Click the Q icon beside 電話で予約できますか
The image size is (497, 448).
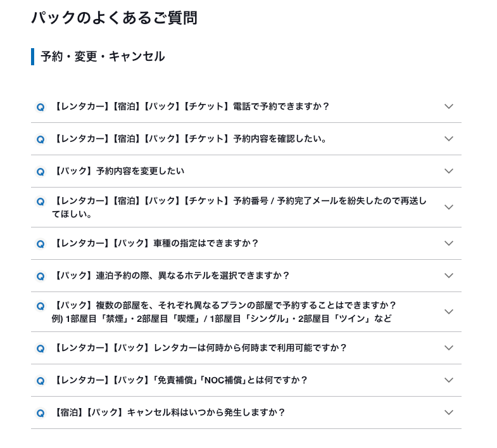41,107
